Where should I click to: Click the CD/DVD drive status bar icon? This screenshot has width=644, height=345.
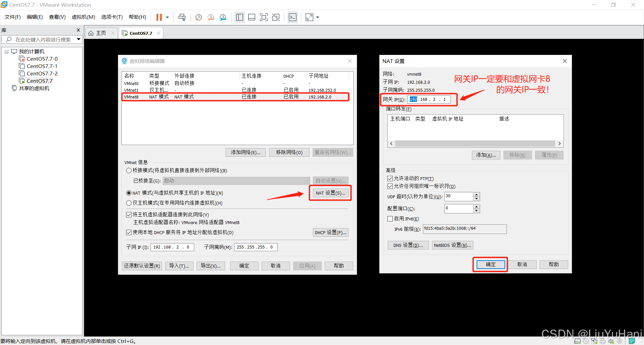pyautogui.click(x=586, y=341)
